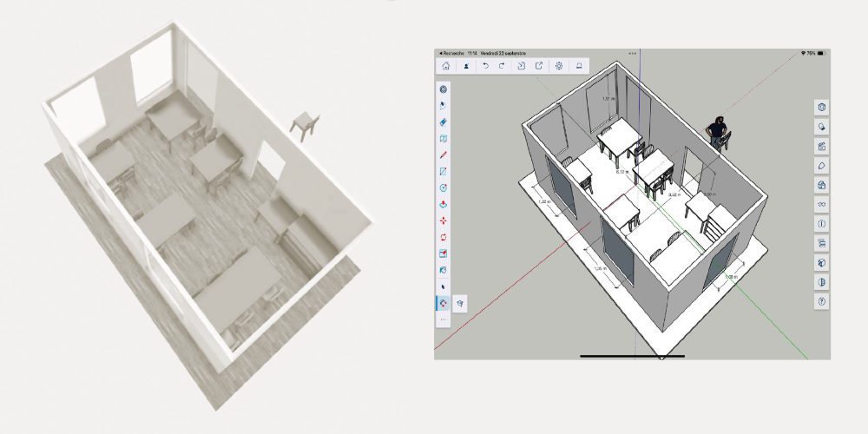This screenshot has width=868, height=434.
Task: Open the Entity Info panel
Action: coord(822,223)
